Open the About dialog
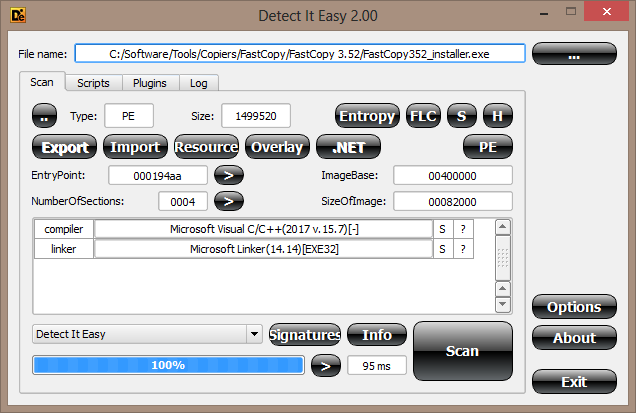This screenshot has height=413, width=636. 574,338
